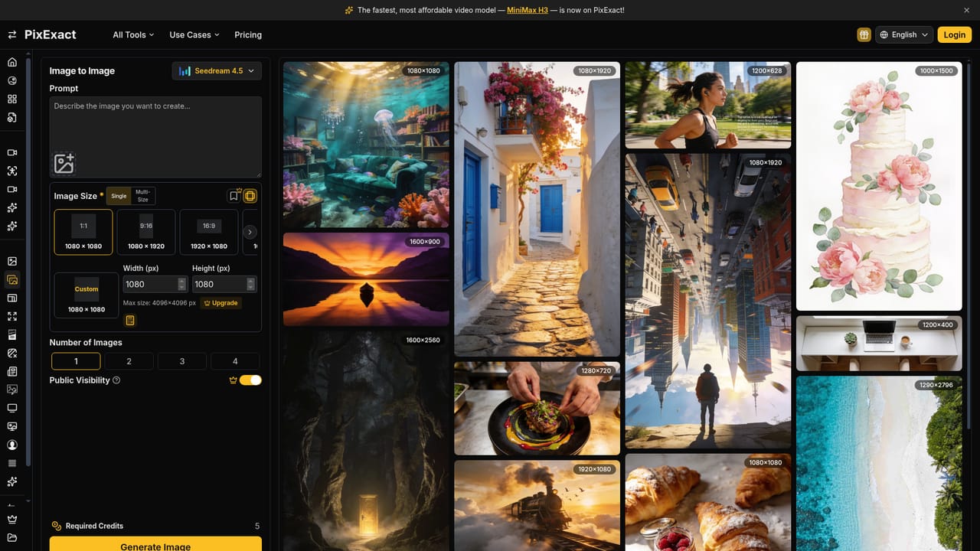Click the newspaper document sidebar icon
The height and width of the screenshot is (551, 980).
click(x=11, y=371)
